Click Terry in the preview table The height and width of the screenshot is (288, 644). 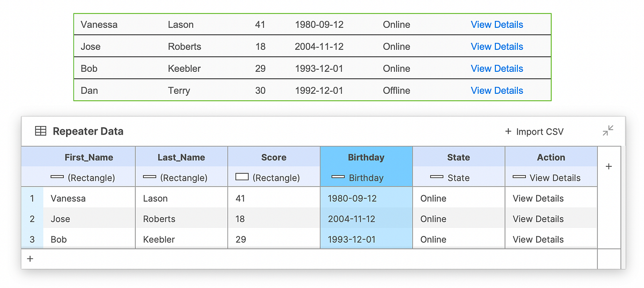pyautogui.click(x=179, y=91)
